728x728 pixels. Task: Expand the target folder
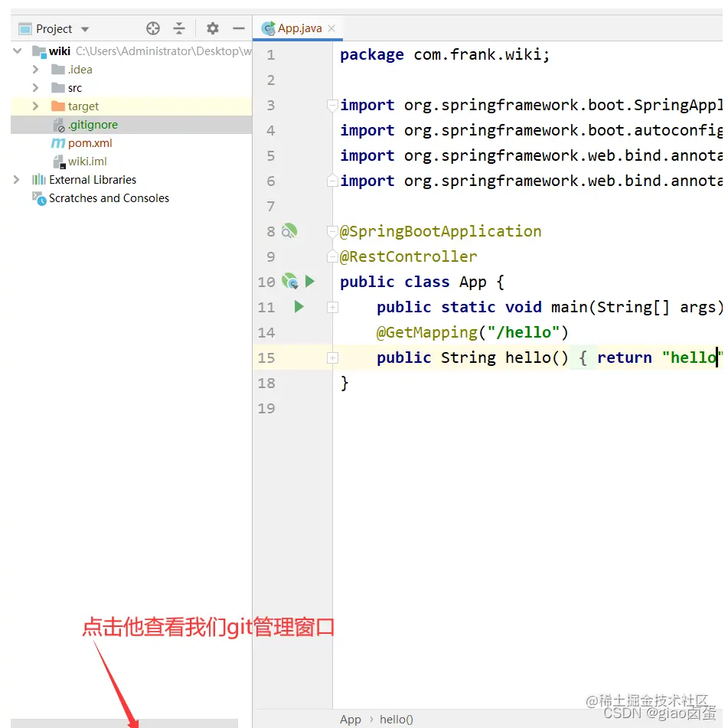click(x=35, y=106)
